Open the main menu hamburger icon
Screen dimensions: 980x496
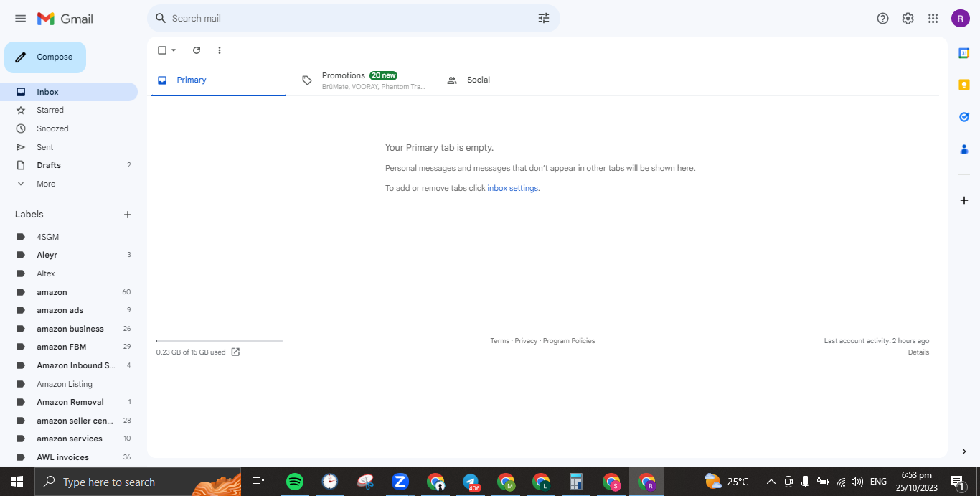20,19
